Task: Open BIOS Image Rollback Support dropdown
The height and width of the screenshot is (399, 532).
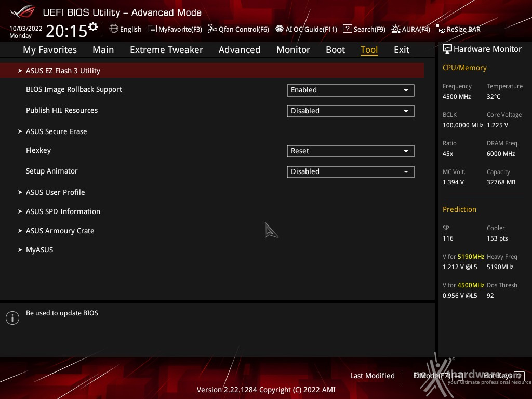Action: tap(351, 90)
